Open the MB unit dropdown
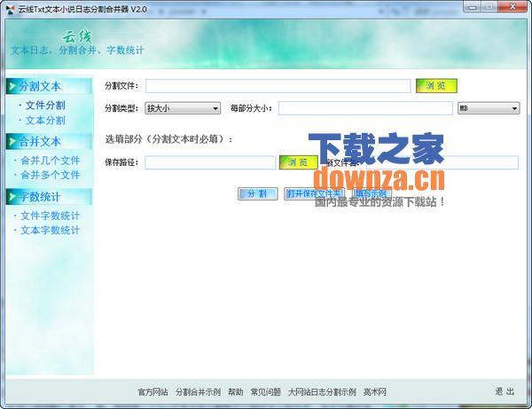This screenshot has height=409, width=532. [489, 108]
